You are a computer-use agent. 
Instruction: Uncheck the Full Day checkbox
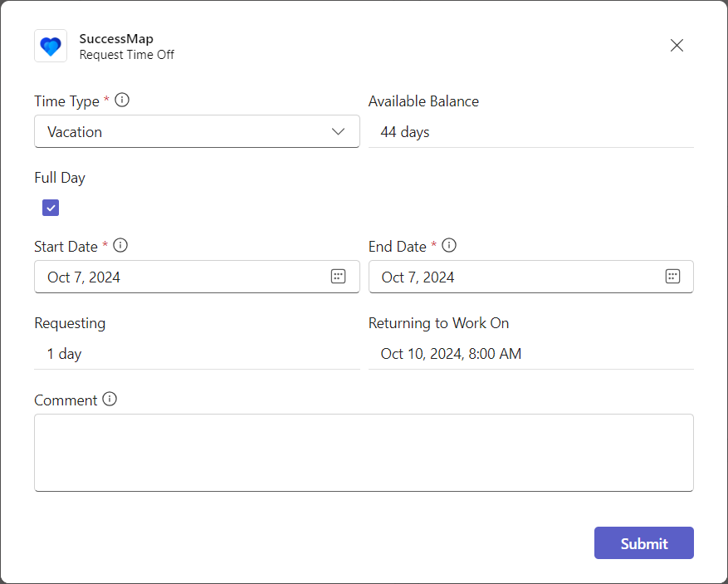[x=51, y=208]
